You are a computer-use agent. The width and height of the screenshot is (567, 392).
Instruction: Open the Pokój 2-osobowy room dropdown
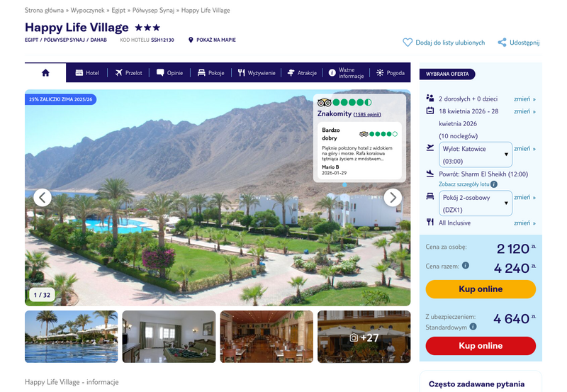(475, 203)
